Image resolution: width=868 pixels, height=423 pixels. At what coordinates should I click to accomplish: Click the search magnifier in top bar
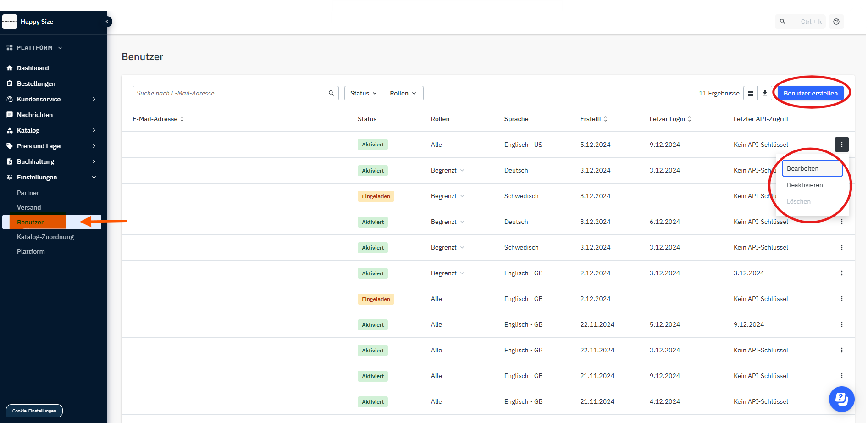pyautogui.click(x=783, y=22)
